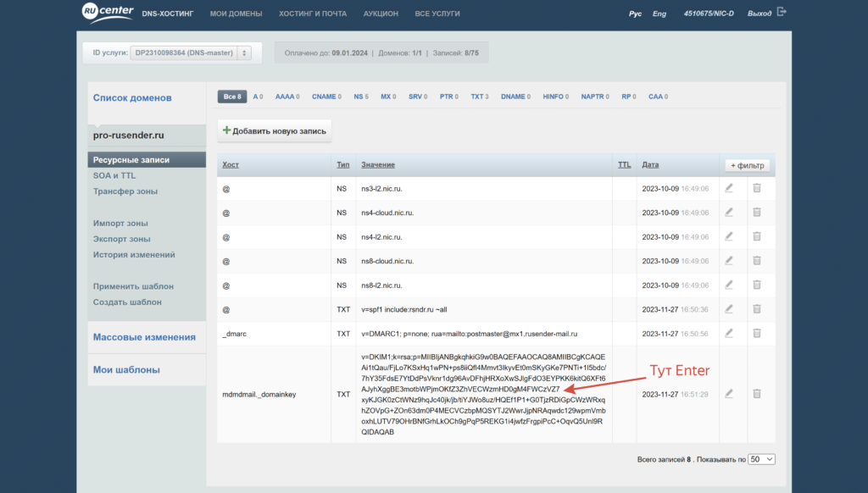The width and height of the screenshot is (868, 493).
Task: Switch to the CAA records tab
Action: tap(658, 97)
